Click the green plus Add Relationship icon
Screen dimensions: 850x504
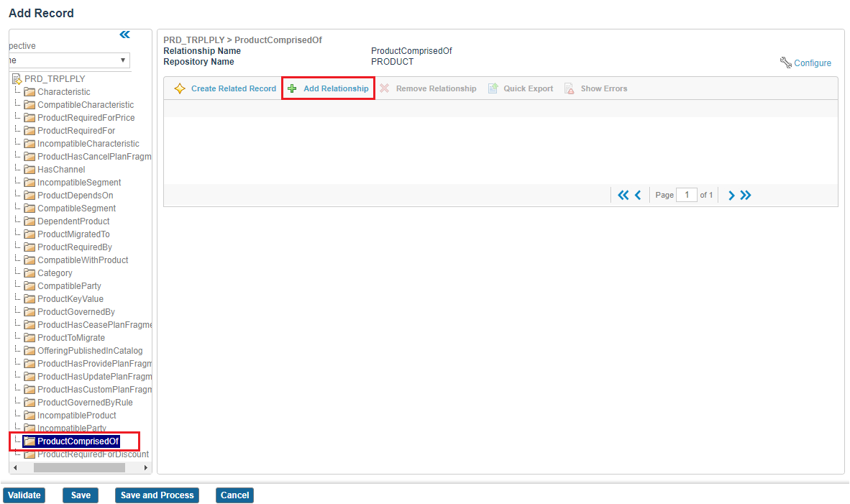pos(292,88)
